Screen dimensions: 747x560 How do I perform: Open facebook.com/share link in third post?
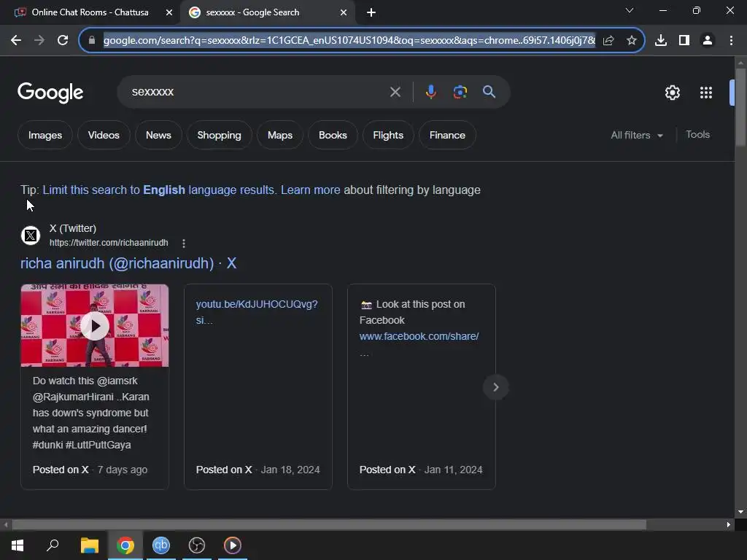[419, 336]
